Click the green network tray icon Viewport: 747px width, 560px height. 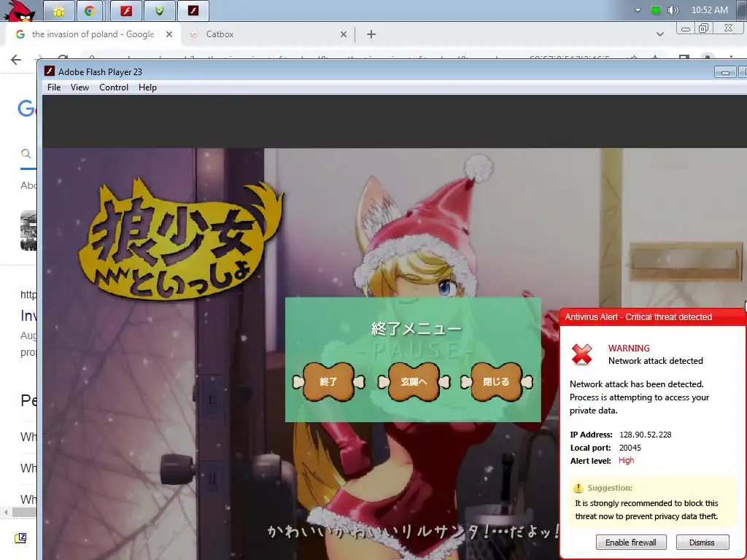click(656, 10)
